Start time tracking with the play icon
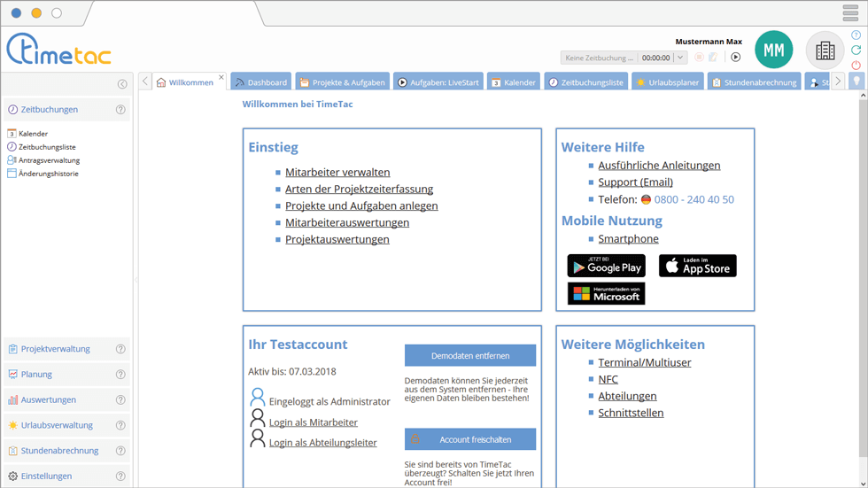 [x=735, y=58]
